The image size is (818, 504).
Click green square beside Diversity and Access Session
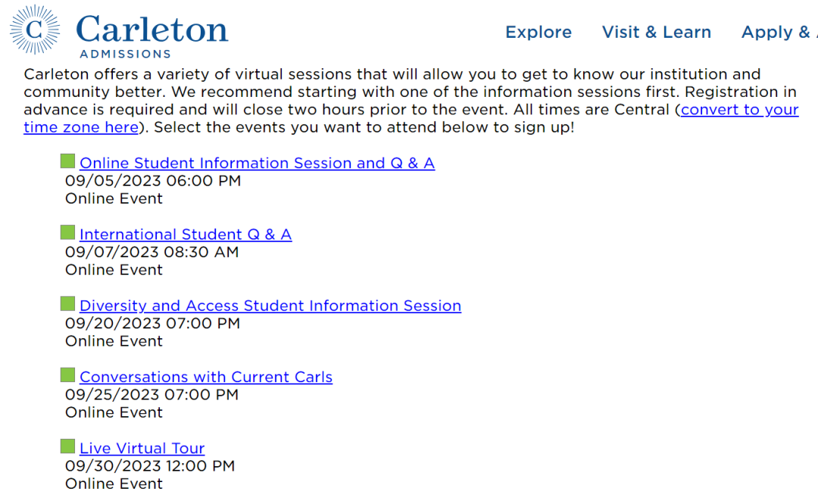click(x=68, y=303)
